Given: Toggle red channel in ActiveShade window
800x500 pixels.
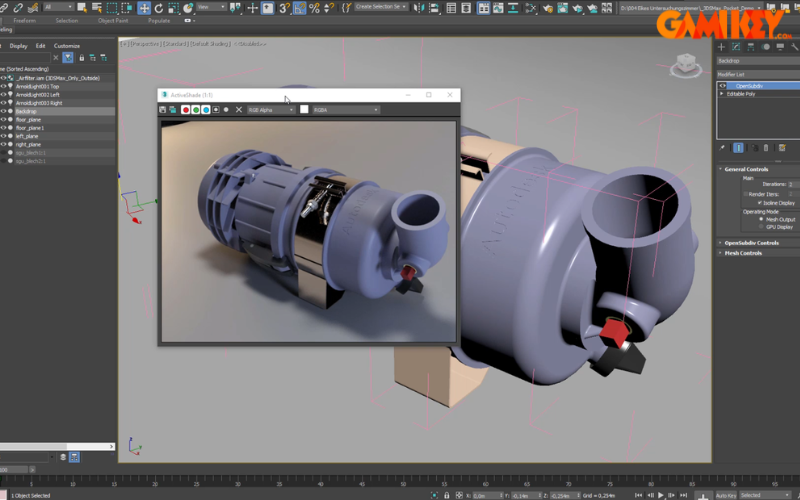Looking at the screenshot, I should (x=186, y=110).
